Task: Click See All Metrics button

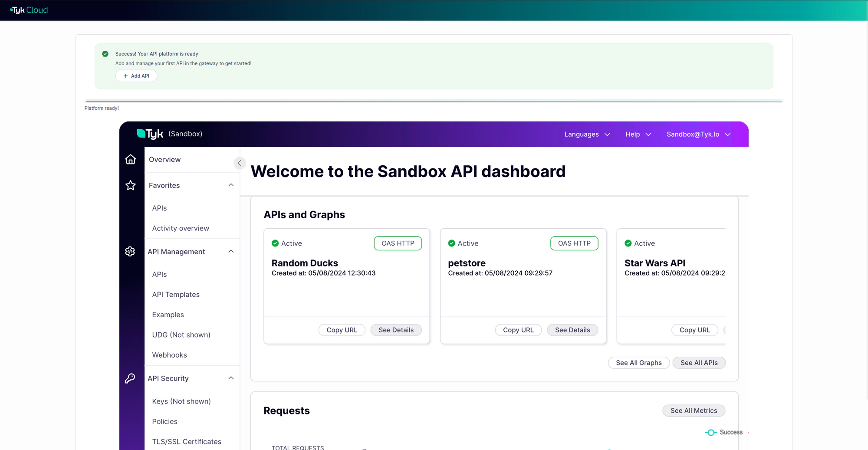Action: click(694, 411)
